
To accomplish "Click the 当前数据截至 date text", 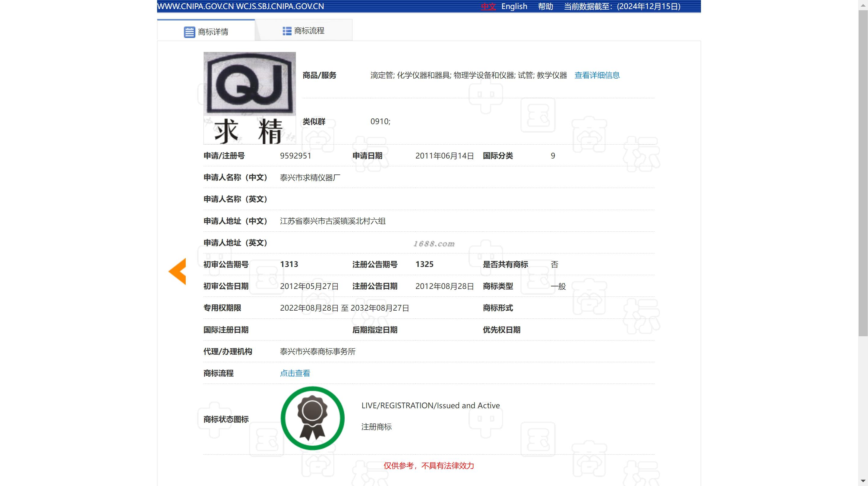I will pyautogui.click(x=622, y=6).
